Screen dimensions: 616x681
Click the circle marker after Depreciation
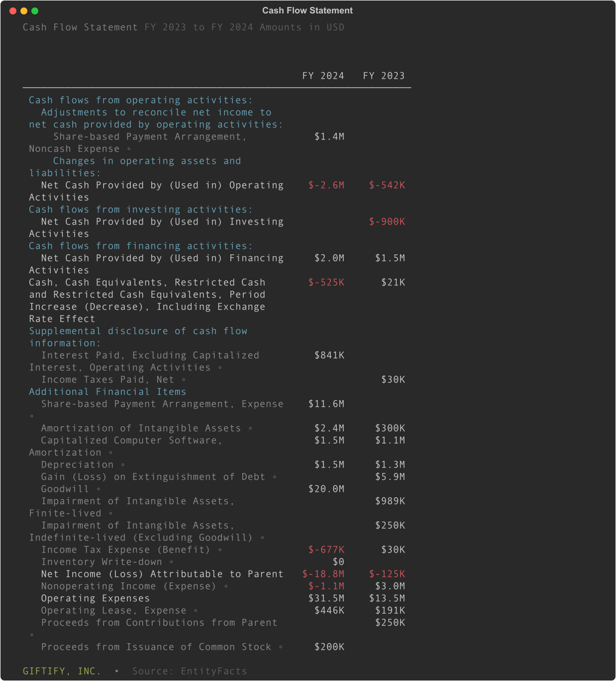[123, 465]
